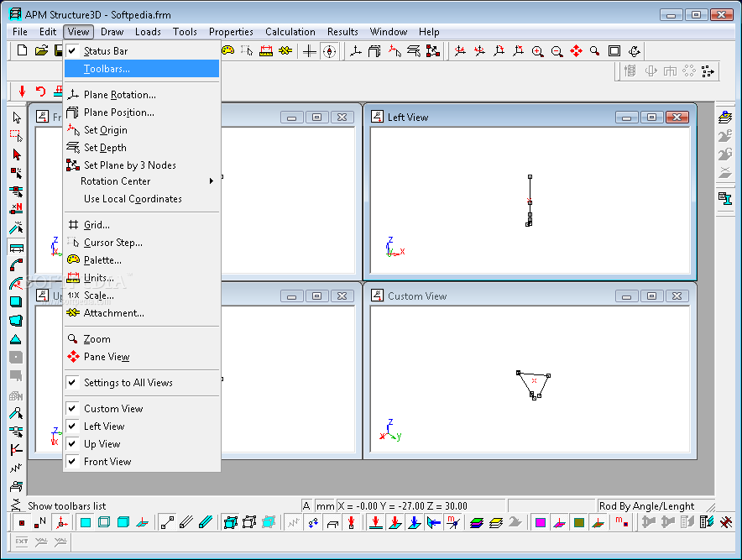Toggle Settings to All Views option

point(142,383)
